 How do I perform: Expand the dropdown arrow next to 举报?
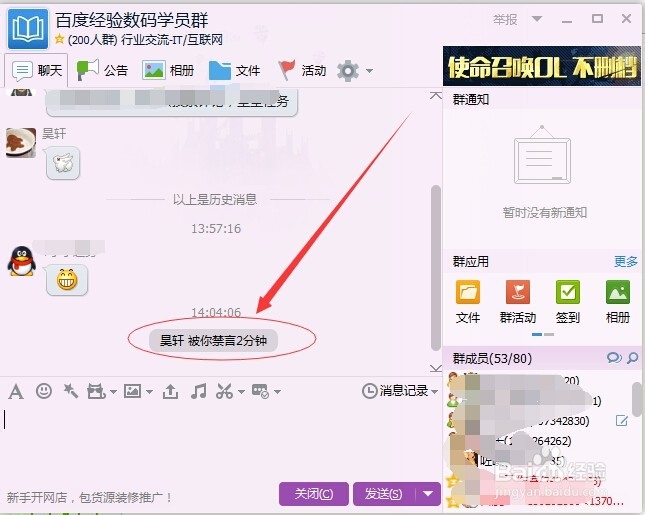pos(537,19)
